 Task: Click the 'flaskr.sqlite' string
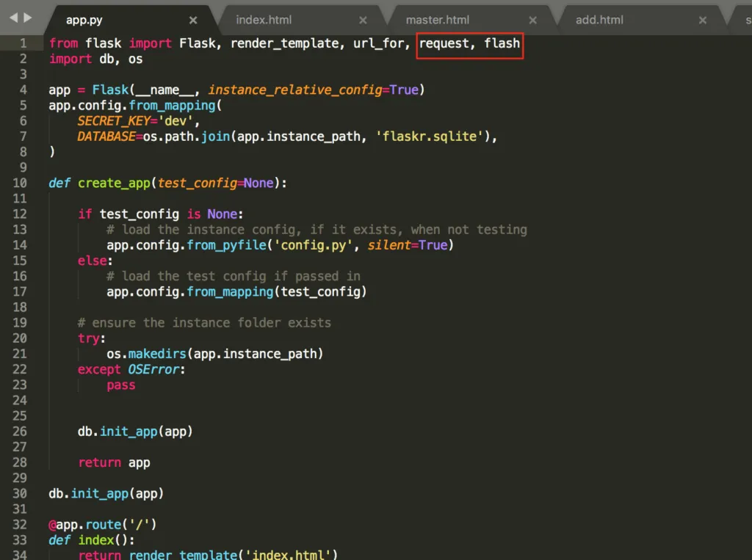click(429, 137)
